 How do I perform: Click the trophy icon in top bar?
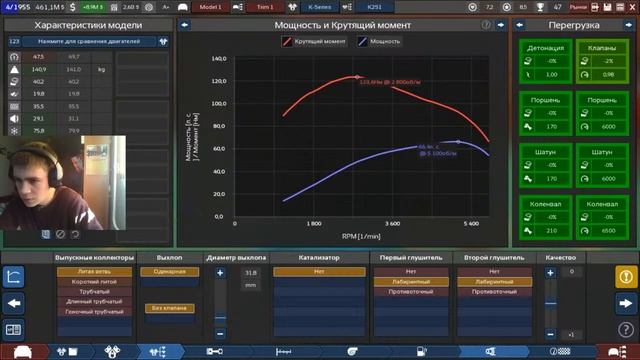540,7
